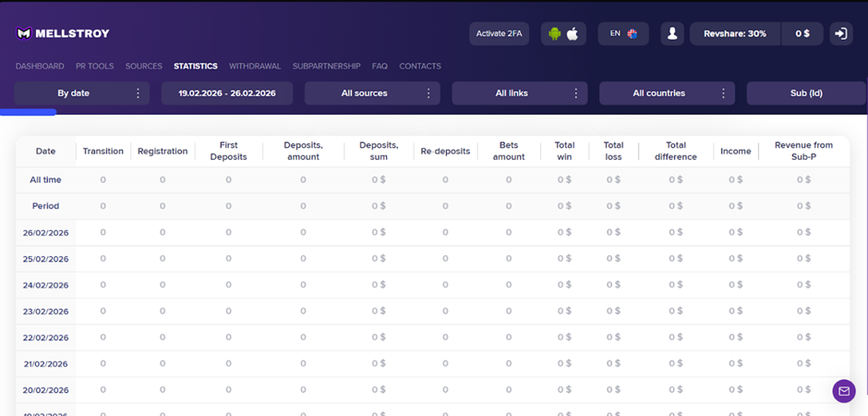Go to the Dashboard tab

(x=40, y=67)
